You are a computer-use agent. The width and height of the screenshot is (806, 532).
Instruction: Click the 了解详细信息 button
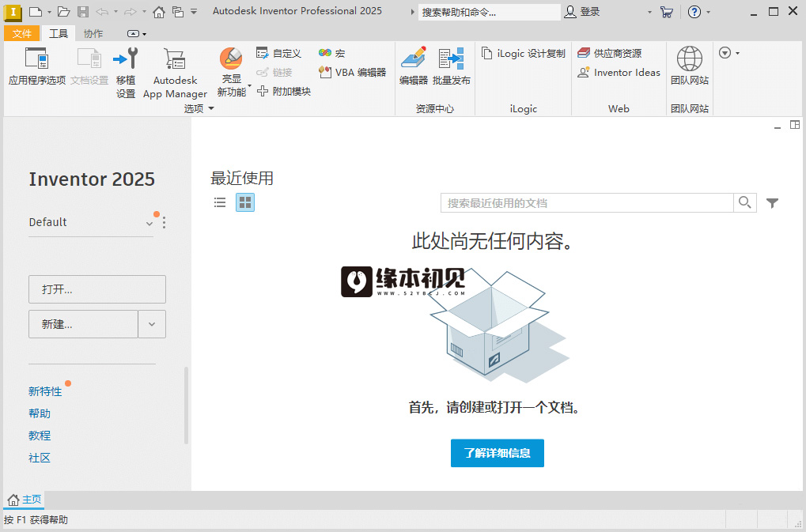tap(497, 453)
